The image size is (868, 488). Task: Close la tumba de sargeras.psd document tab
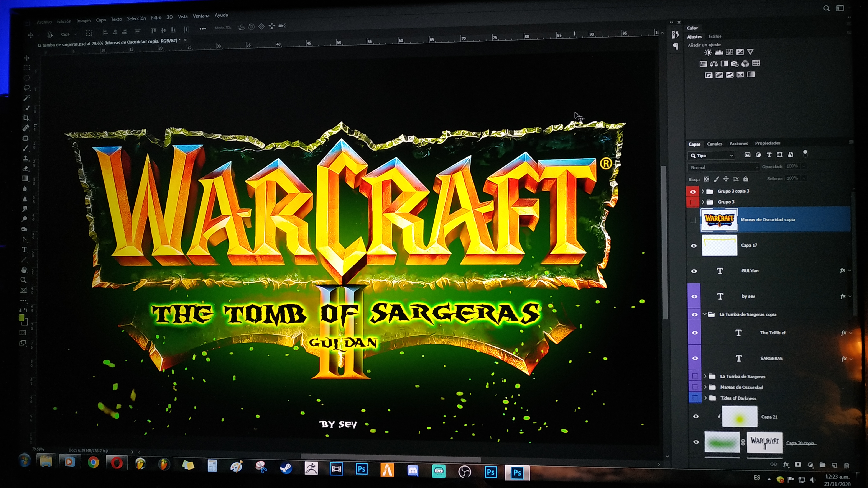(185, 40)
